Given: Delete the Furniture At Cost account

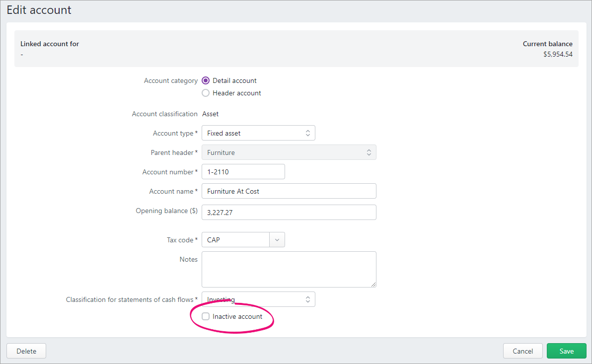Looking at the screenshot, I should (26, 351).
